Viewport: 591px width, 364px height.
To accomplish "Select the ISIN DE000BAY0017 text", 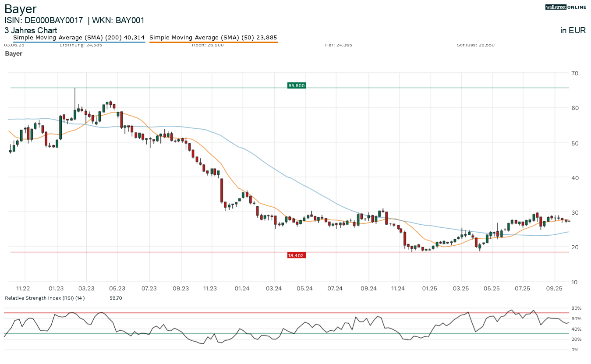I will pyautogui.click(x=44, y=20).
